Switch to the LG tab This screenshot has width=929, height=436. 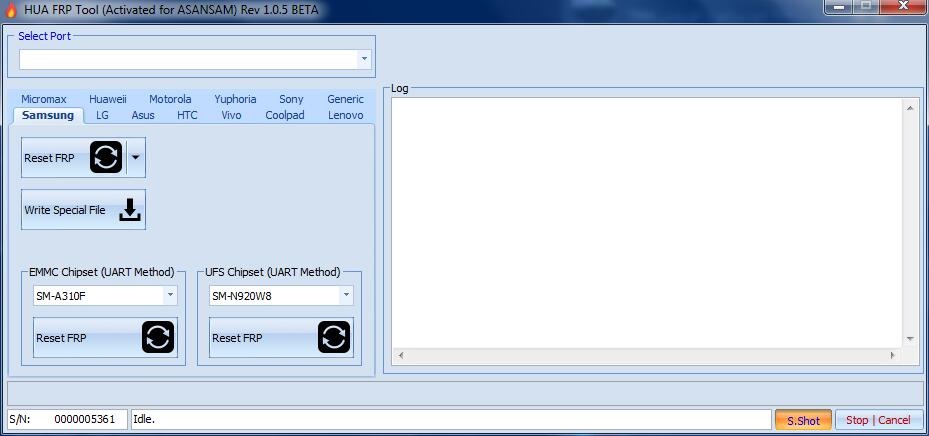pos(102,115)
